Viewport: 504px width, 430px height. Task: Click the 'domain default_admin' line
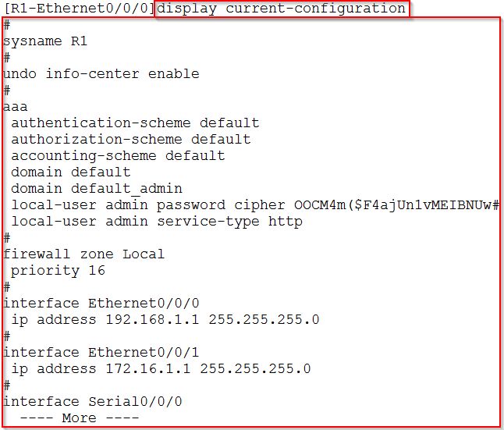click(97, 189)
